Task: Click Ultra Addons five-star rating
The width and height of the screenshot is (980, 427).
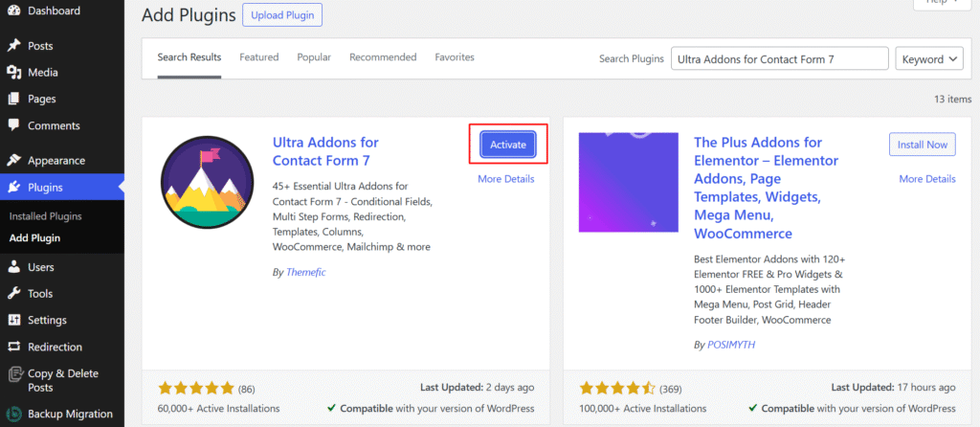Action: click(x=196, y=389)
